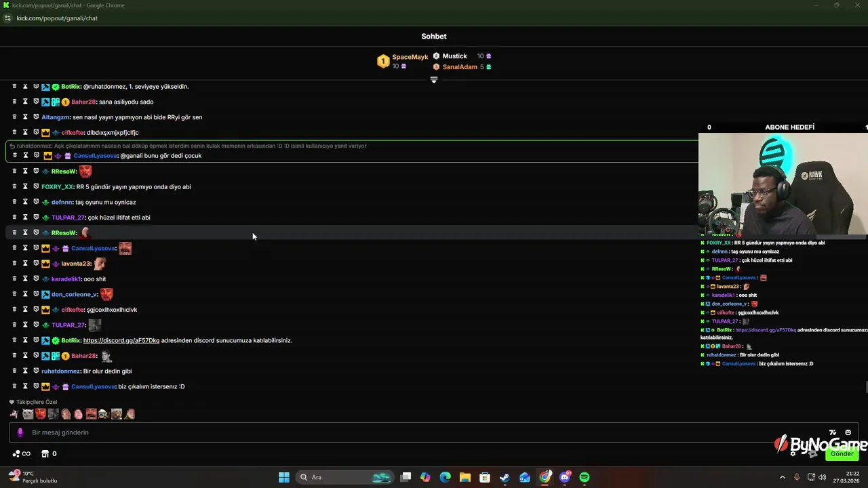Click 'Bir olur dedin gibi' message text
The image size is (868, 488).
point(107,371)
